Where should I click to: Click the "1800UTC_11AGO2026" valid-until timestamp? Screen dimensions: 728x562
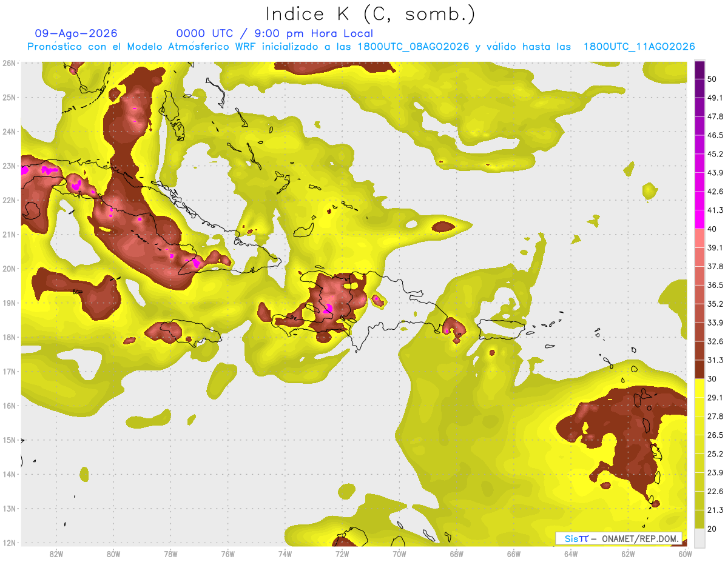tap(639, 47)
